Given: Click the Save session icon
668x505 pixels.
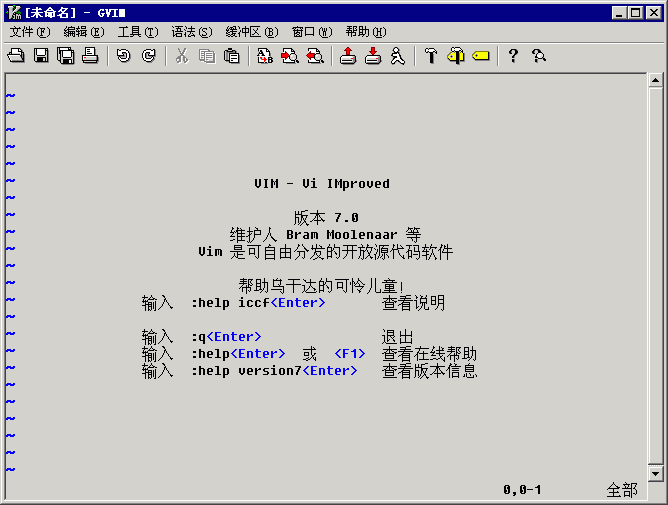Looking at the screenshot, I should [373, 56].
